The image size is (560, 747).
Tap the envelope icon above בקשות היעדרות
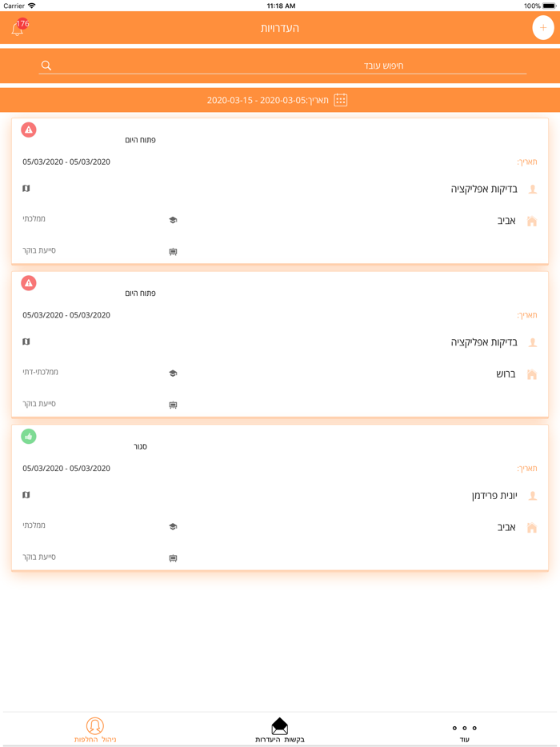click(x=279, y=724)
